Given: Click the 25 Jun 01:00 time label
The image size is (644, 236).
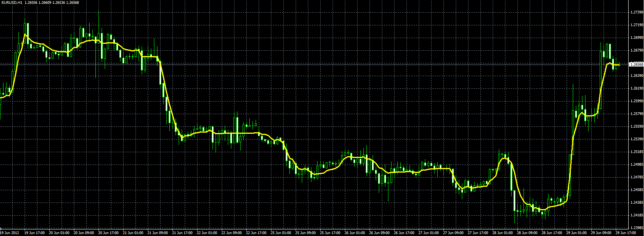Looking at the screenshot, I should 281,233.
